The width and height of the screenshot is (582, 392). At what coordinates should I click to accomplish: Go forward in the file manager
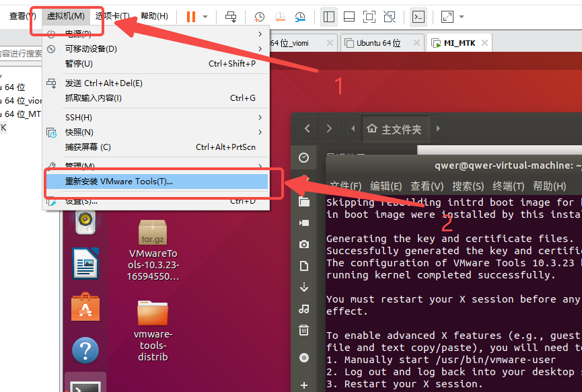click(x=329, y=128)
